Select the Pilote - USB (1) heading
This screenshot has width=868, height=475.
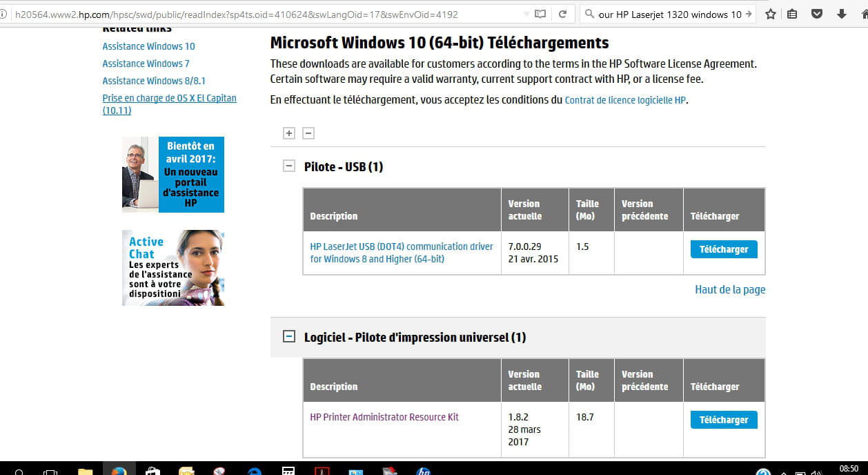click(344, 167)
